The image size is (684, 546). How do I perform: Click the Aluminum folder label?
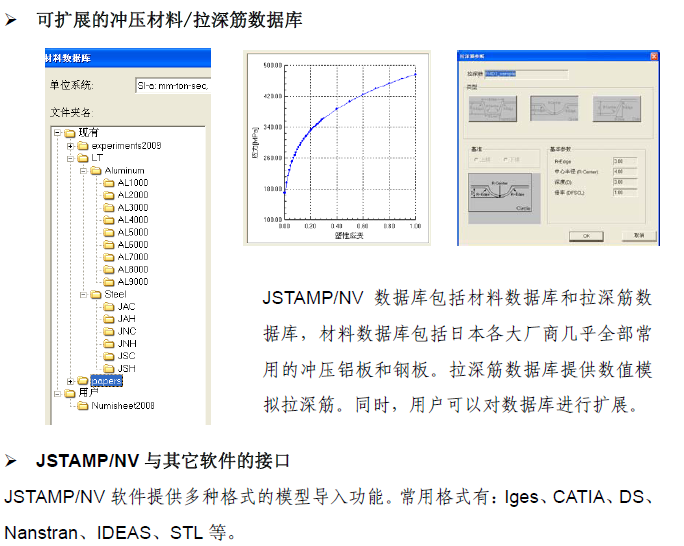[124, 171]
